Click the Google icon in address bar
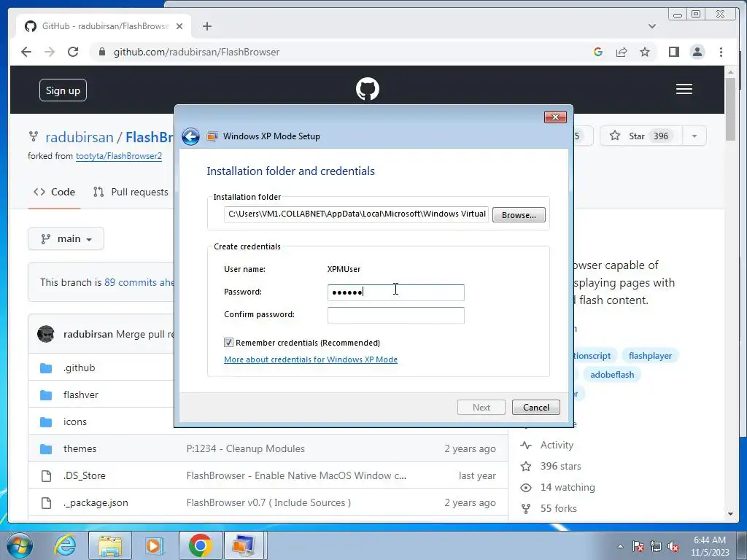The height and width of the screenshot is (560, 747). (x=598, y=52)
